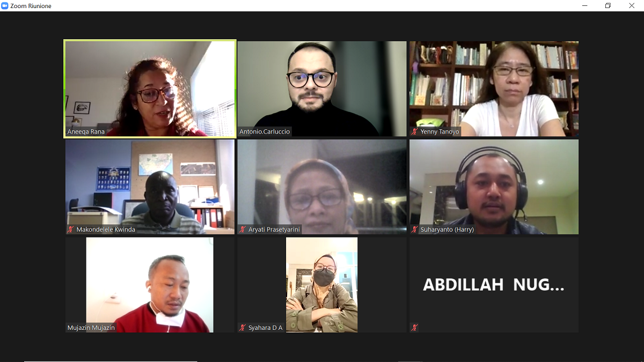Click muted mic icon next to Aryati Prasetyarini
Viewport: 644px width, 362px height.
(x=243, y=230)
